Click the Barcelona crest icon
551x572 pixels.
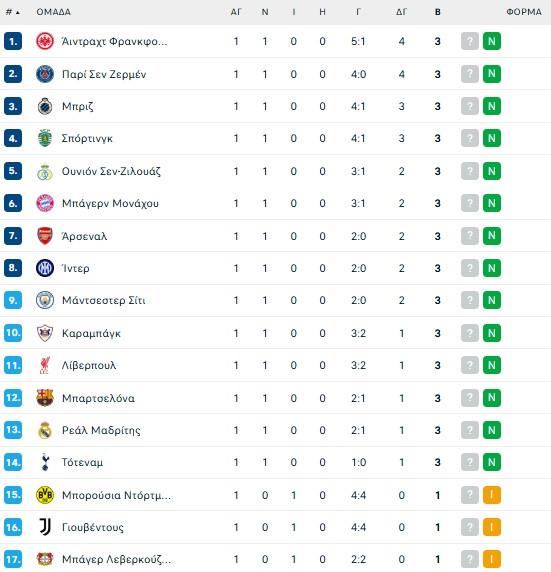[x=45, y=398]
